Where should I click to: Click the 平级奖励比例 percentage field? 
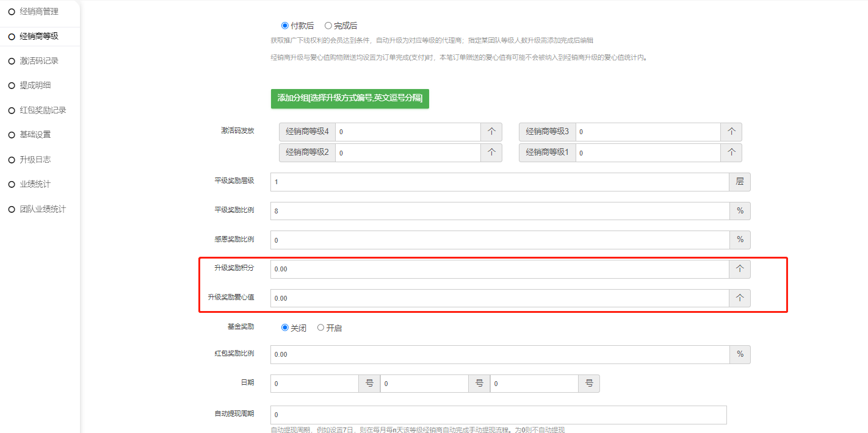tap(499, 211)
